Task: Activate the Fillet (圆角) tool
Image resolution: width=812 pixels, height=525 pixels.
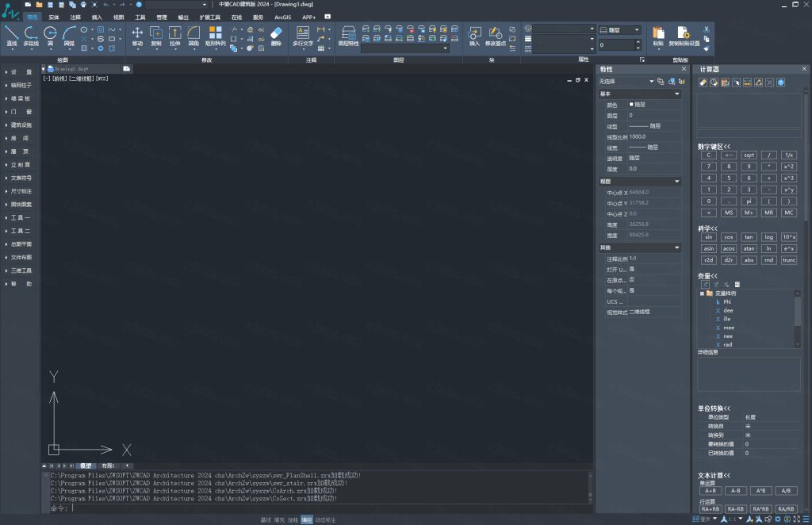Action: (x=193, y=33)
